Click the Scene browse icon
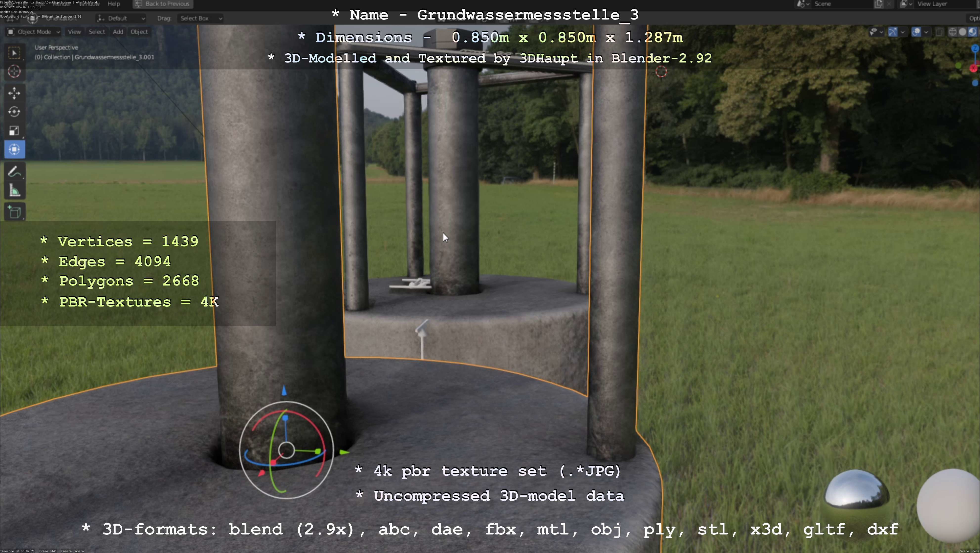This screenshot has height=553, width=980. point(801,4)
